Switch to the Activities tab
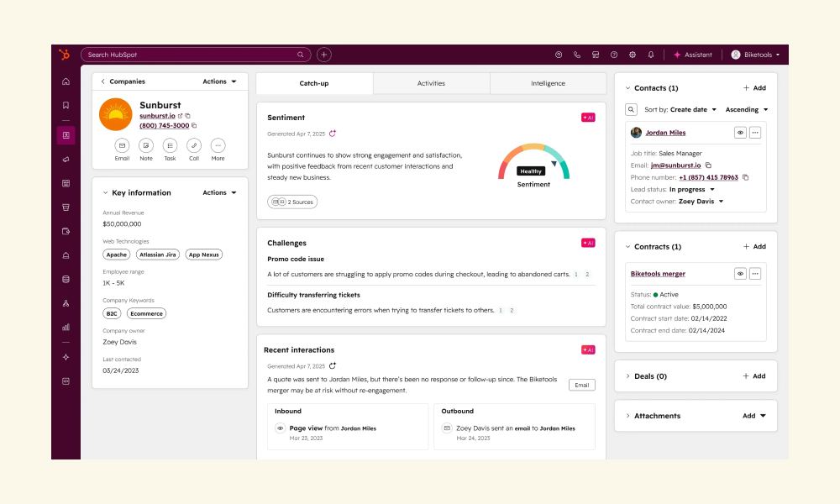 click(431, 83)
